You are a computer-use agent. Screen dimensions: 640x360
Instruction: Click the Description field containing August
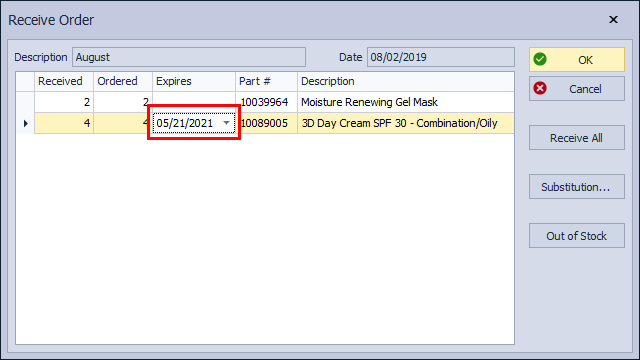tap(189, 57)
